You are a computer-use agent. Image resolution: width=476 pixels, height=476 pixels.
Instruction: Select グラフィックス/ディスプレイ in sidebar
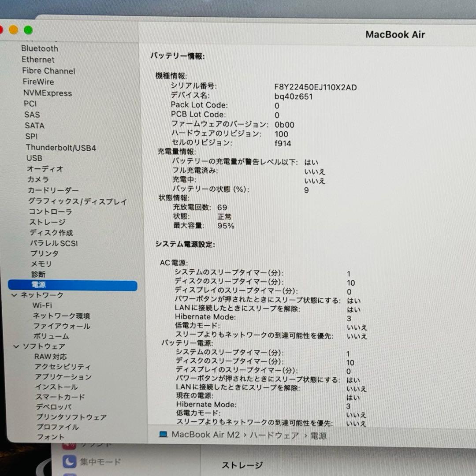click(78, 201)
